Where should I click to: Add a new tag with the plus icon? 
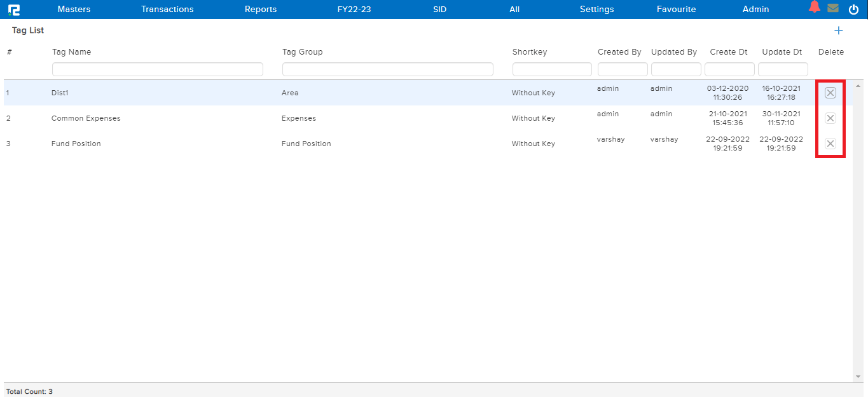coord(838,30)
